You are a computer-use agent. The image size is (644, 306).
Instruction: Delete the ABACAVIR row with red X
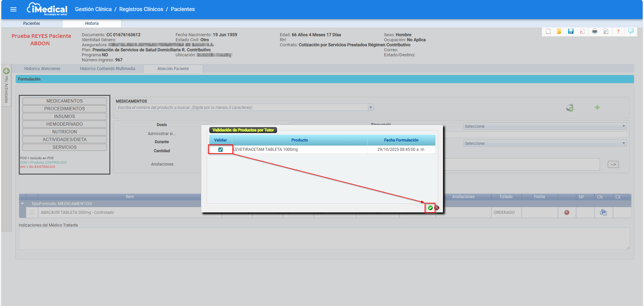[567, 212]
